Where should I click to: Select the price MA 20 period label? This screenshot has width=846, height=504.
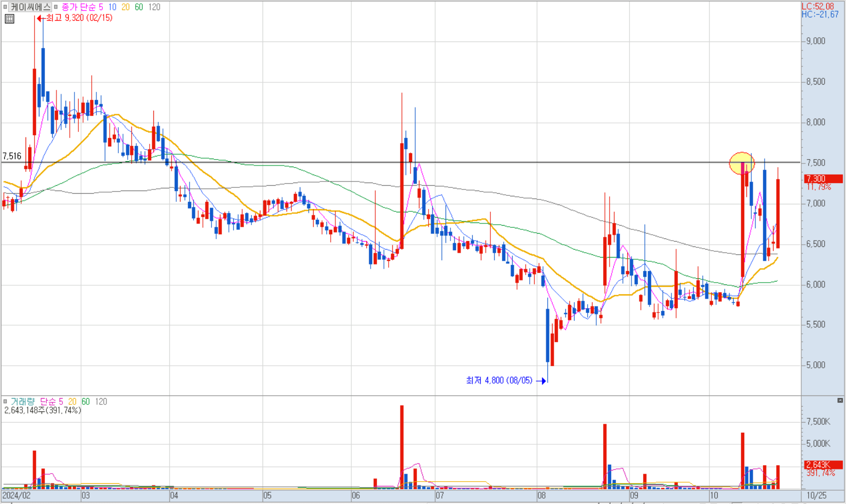126,7
